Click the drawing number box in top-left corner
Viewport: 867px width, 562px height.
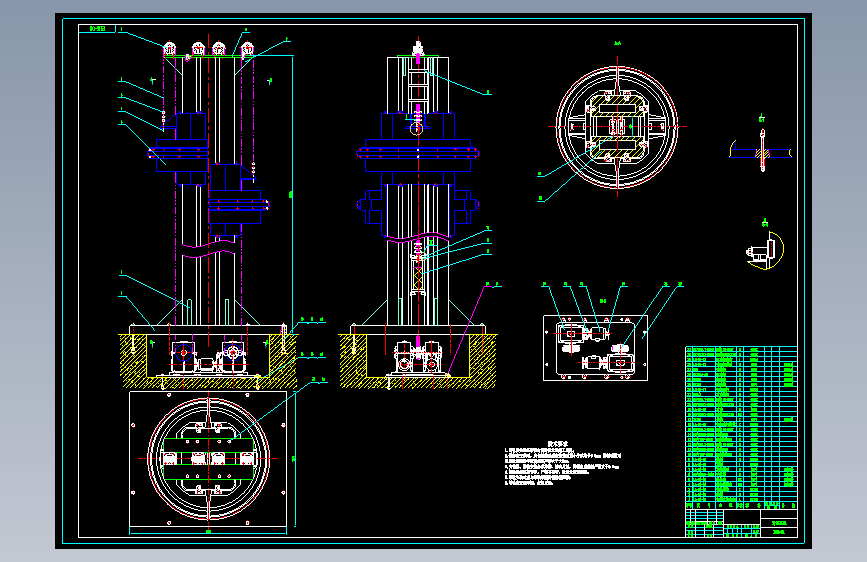point(97,29)
